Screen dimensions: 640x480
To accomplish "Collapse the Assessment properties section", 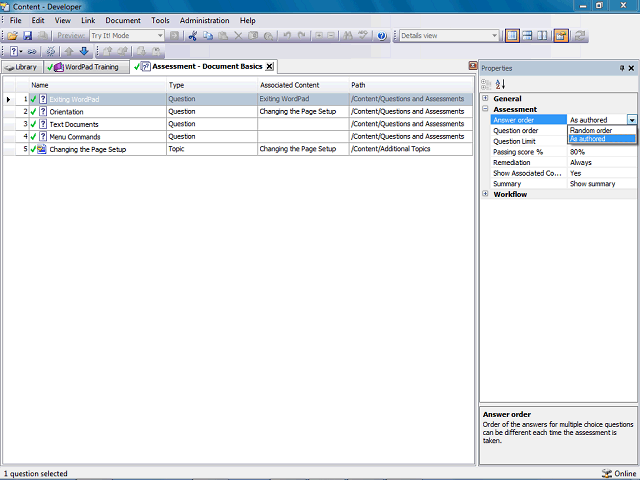I will click(x=485, y=109).
